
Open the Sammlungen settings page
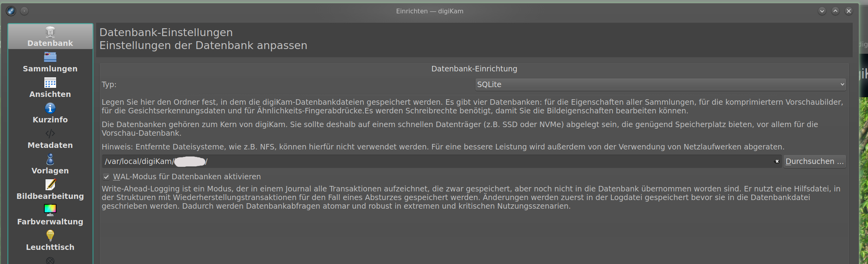tap(50, 62)
